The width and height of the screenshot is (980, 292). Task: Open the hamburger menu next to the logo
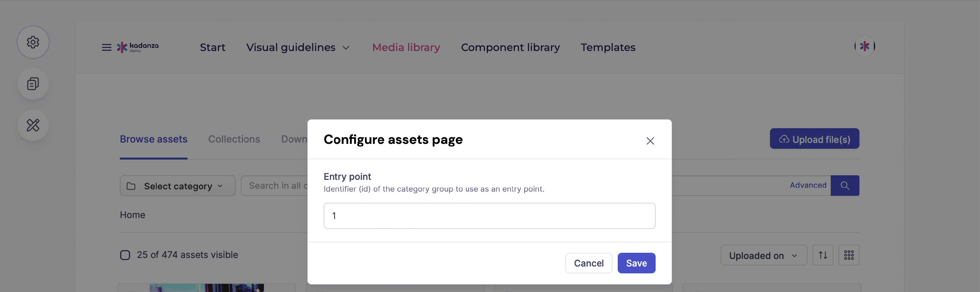coord(106,47)
